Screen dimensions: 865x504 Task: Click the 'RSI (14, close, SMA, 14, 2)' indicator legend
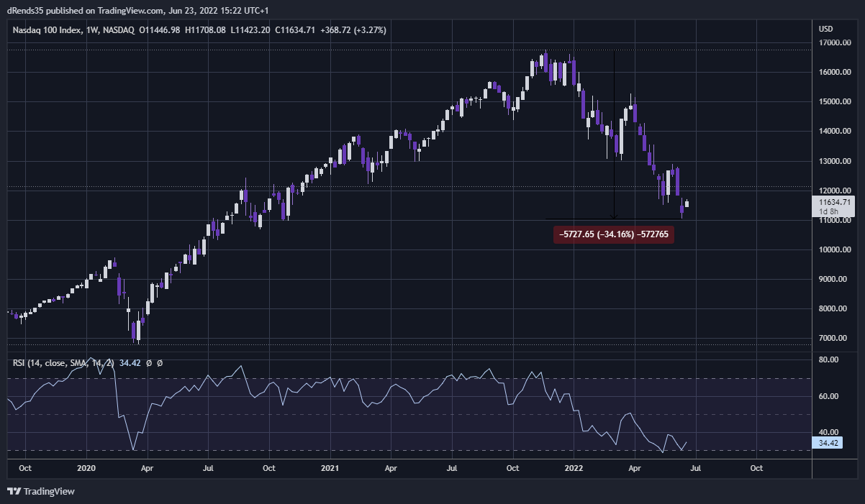[63, 363]
